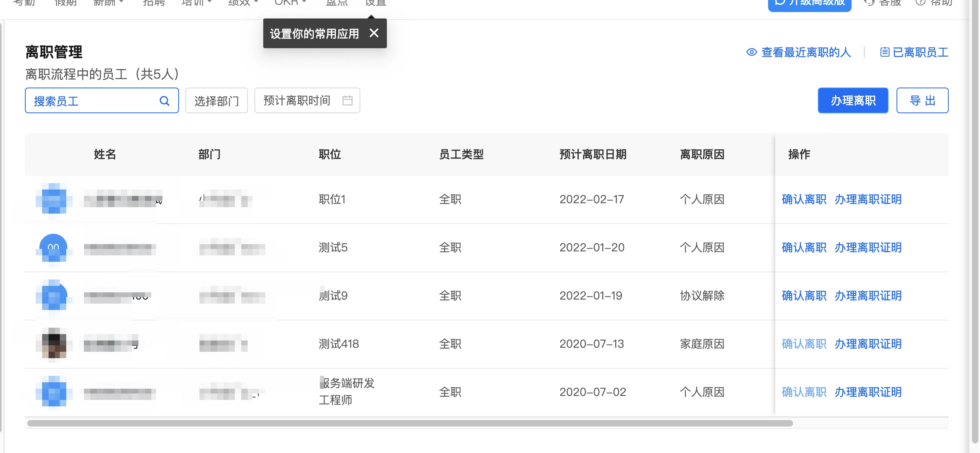Open the 查看最近离职的人 link
The width and height of the screenshot is (980, 453).
tap(806, 52)
